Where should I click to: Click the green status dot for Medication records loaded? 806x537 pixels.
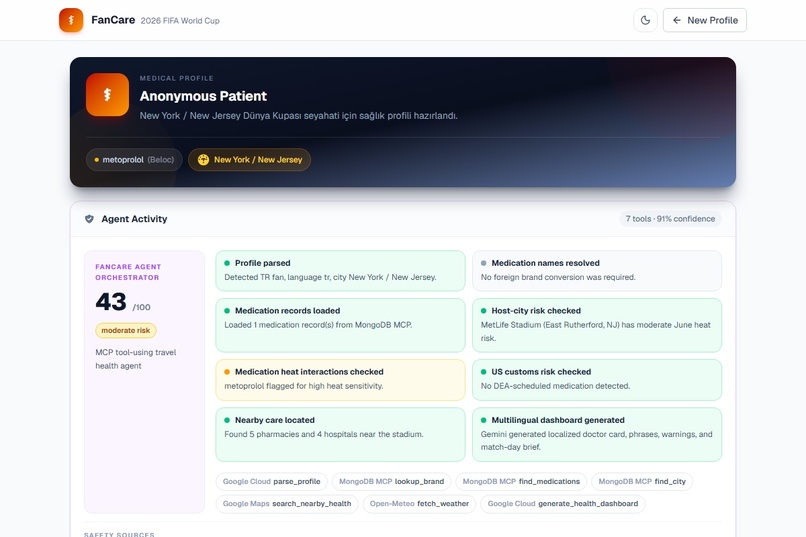pos(227,311)
